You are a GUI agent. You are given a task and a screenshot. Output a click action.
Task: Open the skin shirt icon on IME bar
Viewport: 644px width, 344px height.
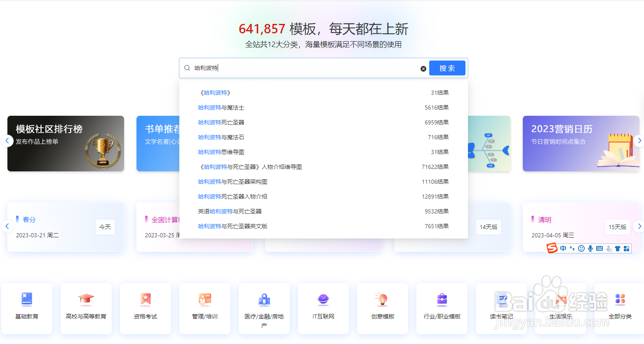[x=618, y=248]
